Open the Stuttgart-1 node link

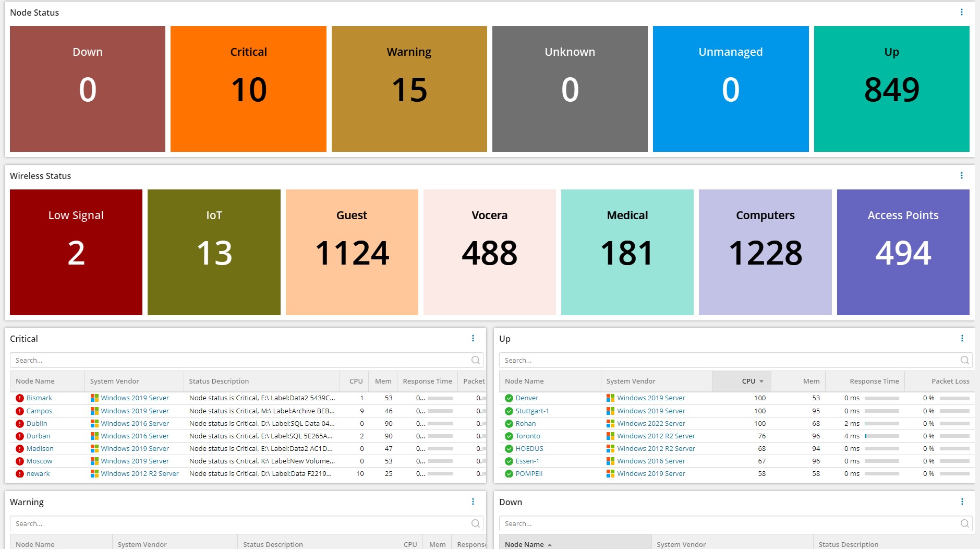[x=532, y=411]
